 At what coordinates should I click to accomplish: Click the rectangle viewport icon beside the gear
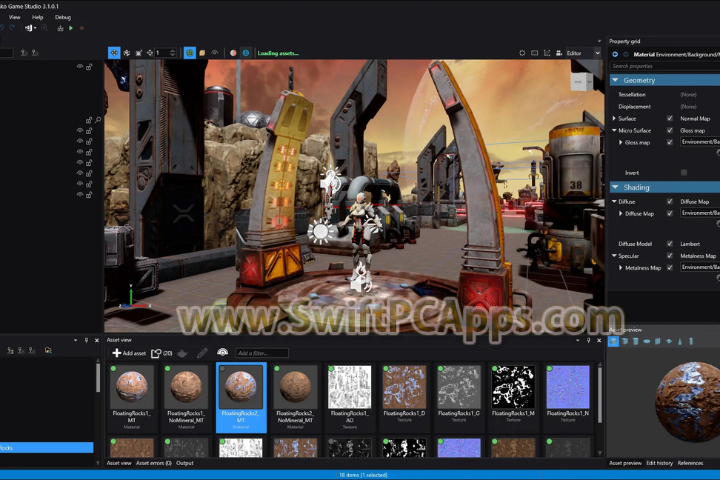pos(534,53)
